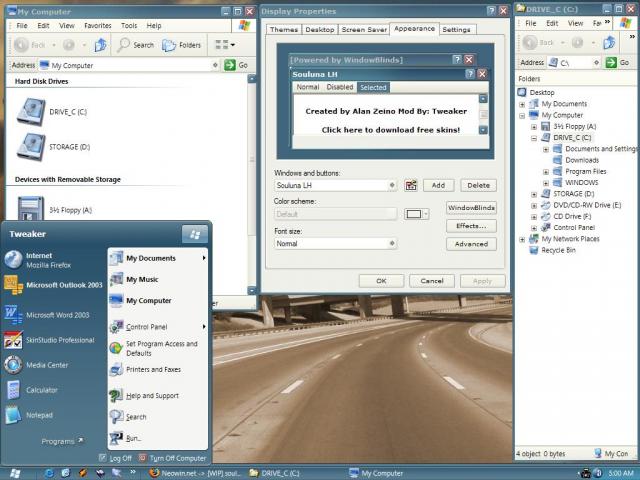Click the 5:00 AM system tray clock
The image size is (640, 480).
click(621, 473)
